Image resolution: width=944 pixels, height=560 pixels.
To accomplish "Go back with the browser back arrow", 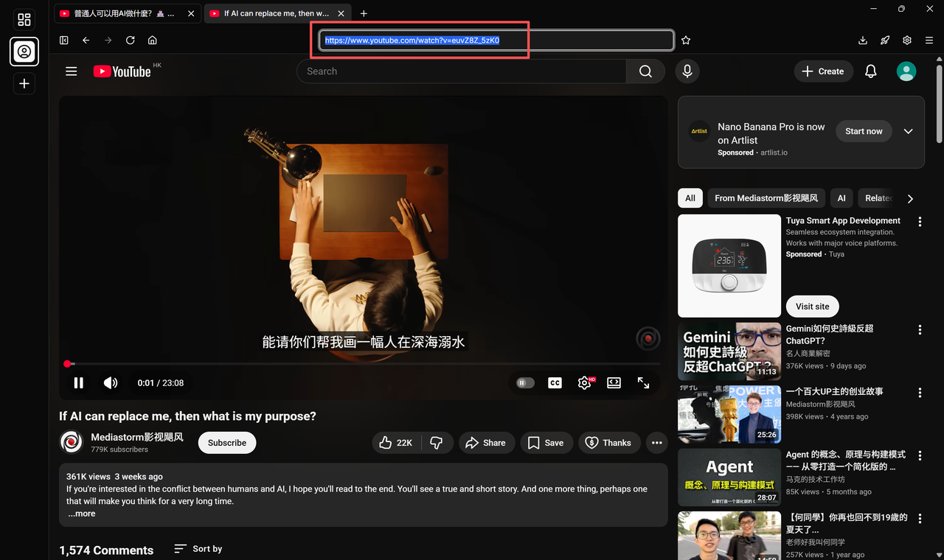I will click(x=86, y=41).
